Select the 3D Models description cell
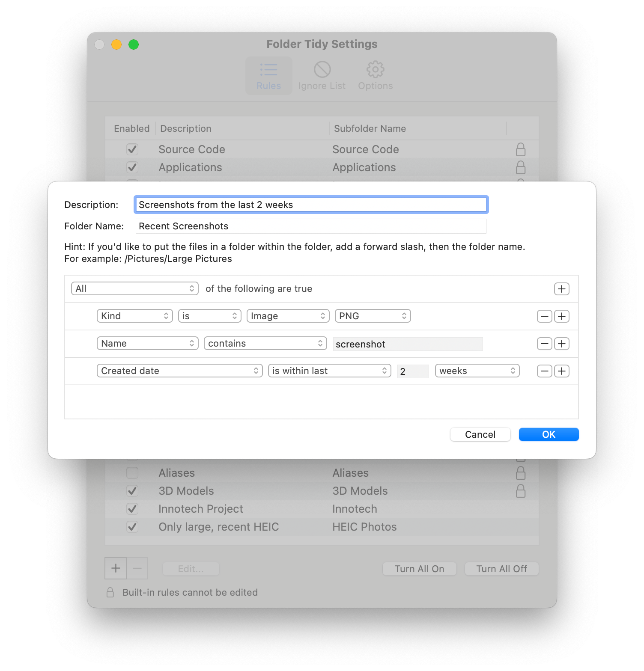This screenshot has width=644, height=671. tap(186, 491)
